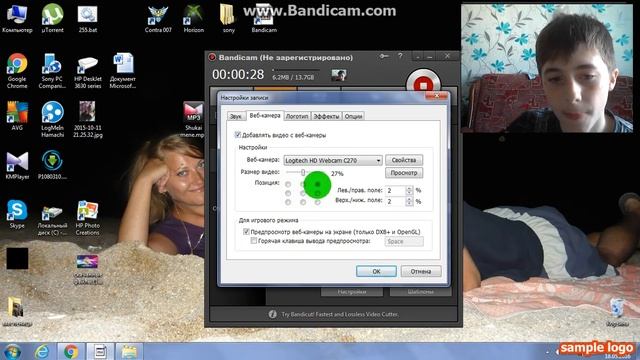Choose the middle-left webcam position radio
Viewport: 640px width, 360px height.
coord(288,193)
